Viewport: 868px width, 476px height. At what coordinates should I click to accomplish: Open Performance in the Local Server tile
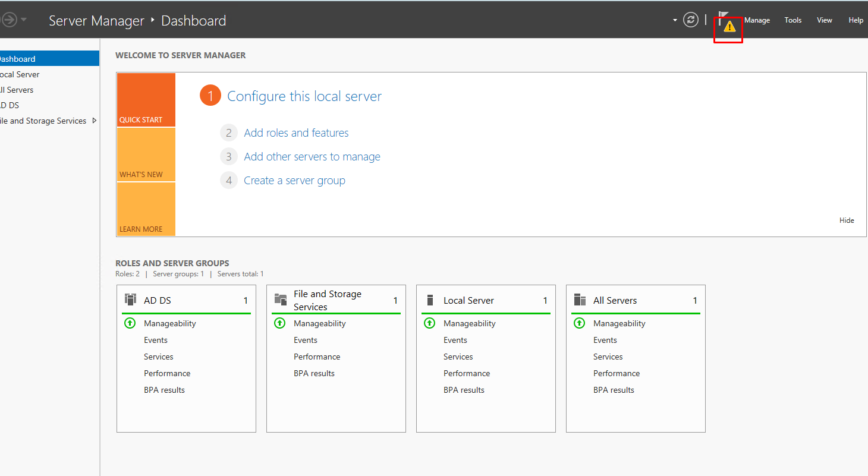(467, 373)
